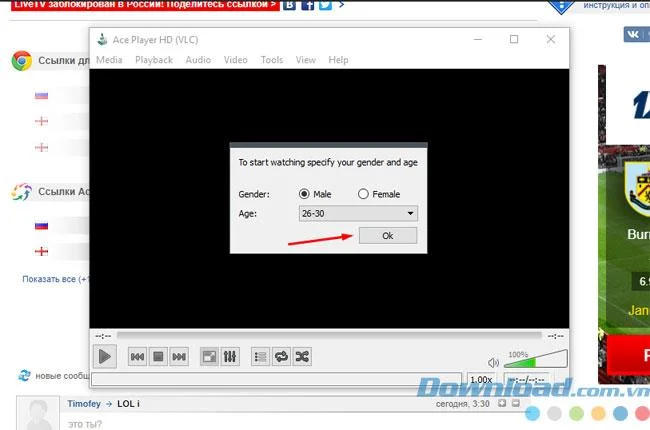Click the elapsed time label left of seek bar
This screenshot has height=430, width=650.
[x=103, y=335]
